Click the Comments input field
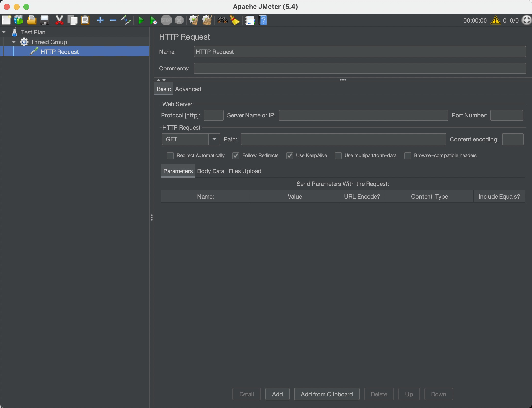532x408 pixels. (x=360, y=68)
